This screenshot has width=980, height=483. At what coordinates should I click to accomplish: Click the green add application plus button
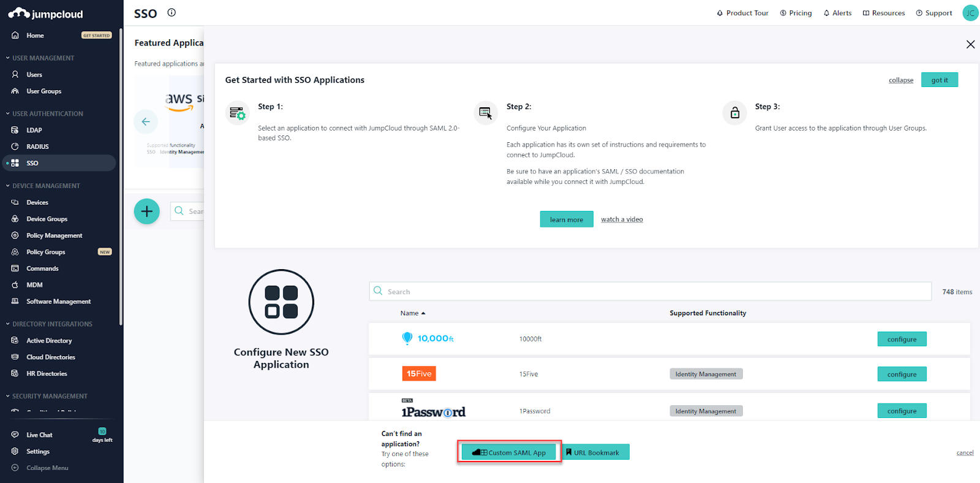pyautogui.click(x=147, y=211)
